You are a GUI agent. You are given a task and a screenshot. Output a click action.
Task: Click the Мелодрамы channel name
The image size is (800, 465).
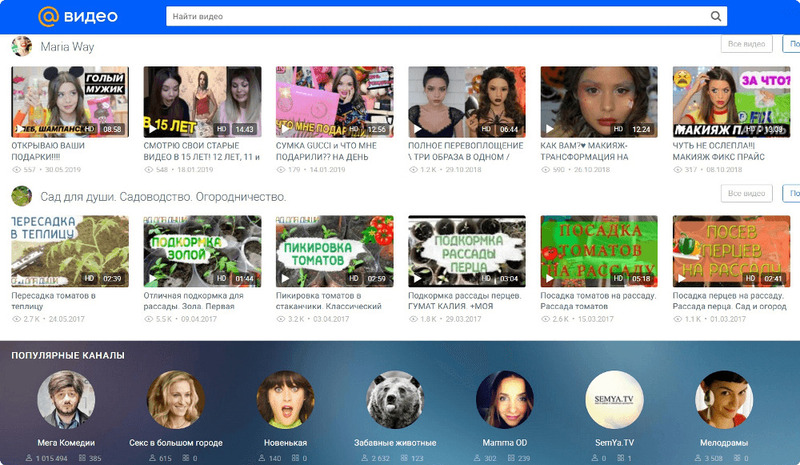[724, 443]
